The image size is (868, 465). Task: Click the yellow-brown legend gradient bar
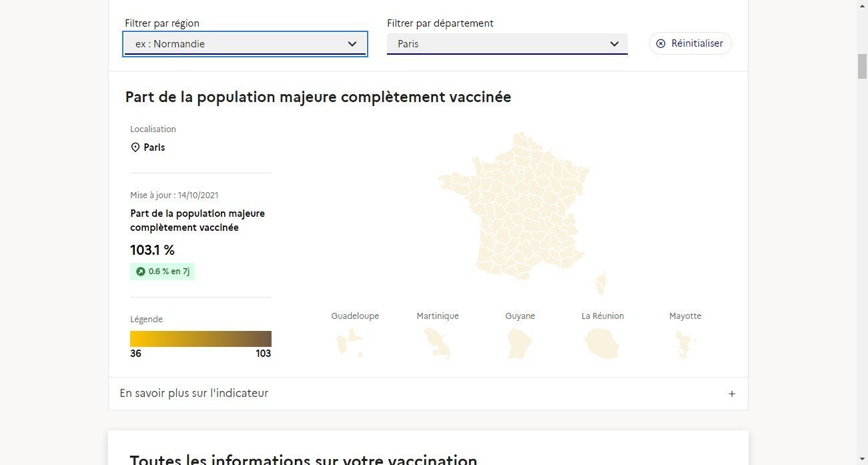200,338
